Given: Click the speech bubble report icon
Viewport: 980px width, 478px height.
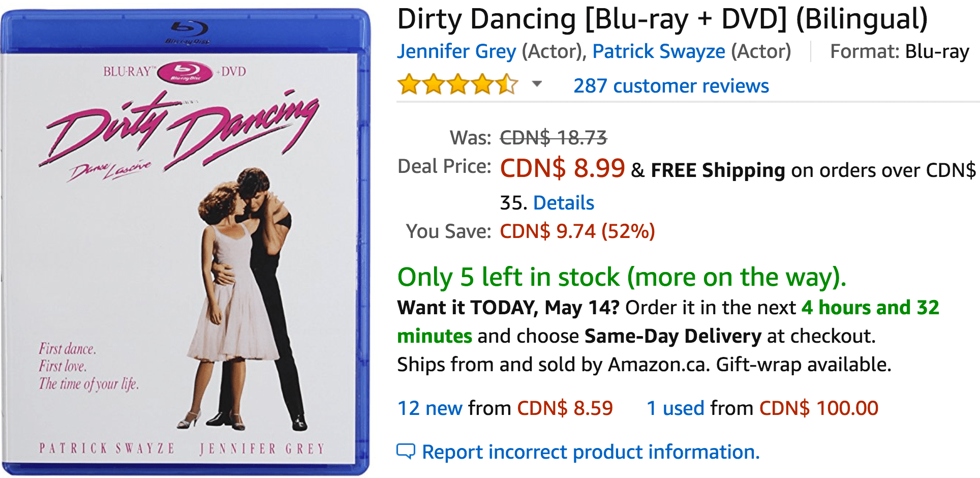Looking at the screenshot, I should [406, 451].
